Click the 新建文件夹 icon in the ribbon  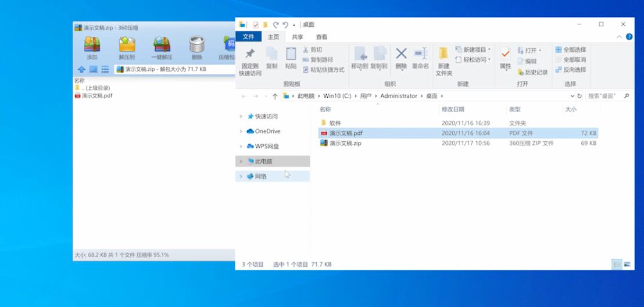click(x=443, y=53)
